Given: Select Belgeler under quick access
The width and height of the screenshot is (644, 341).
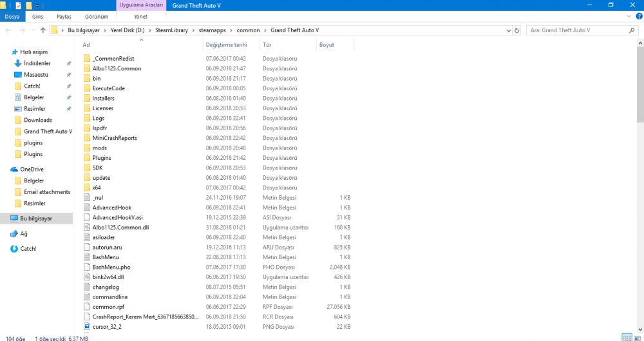Looking at the screenshot, I should click(29, 97).
